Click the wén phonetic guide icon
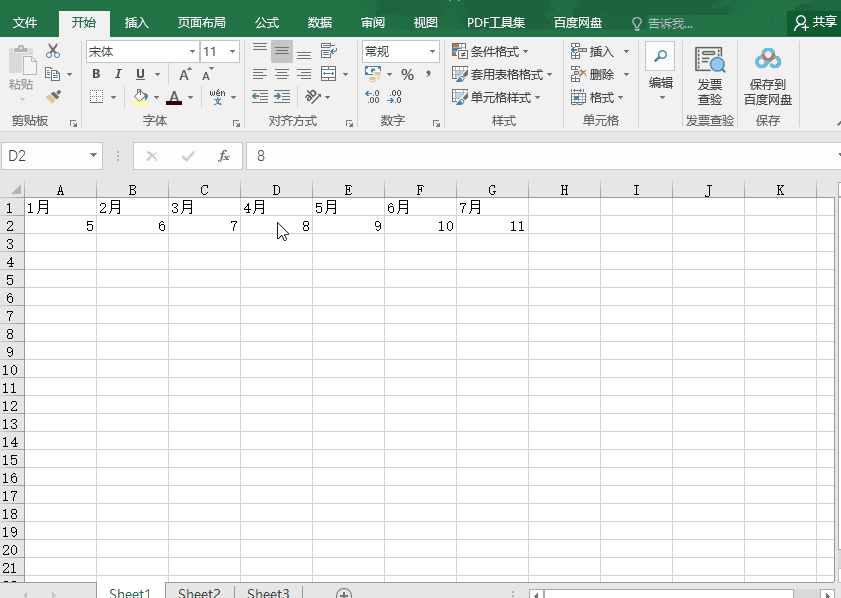This screenshot has height=598, width=841. 217,97
